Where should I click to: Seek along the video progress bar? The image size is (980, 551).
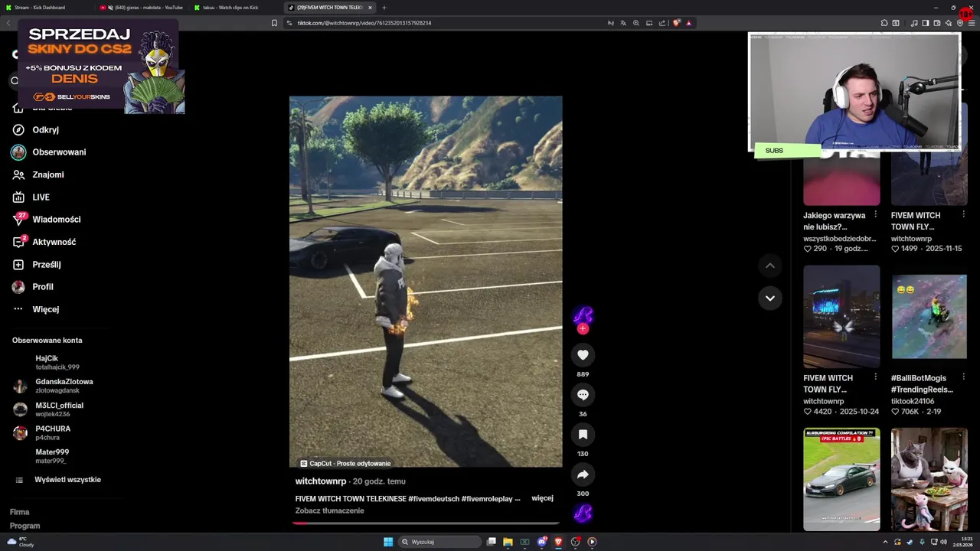(x=426, y=523)
